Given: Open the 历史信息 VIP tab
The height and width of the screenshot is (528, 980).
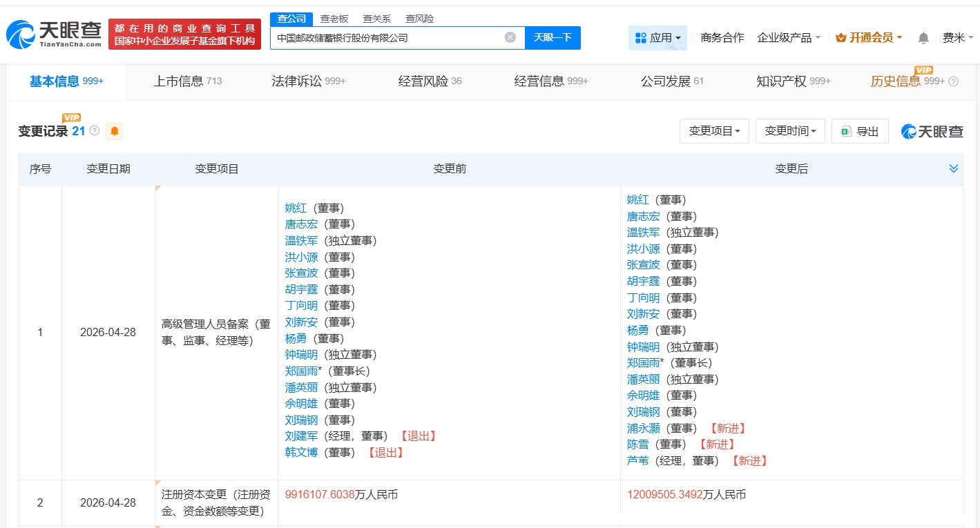Looking at the screenshot, I should (x=907, y=81).
